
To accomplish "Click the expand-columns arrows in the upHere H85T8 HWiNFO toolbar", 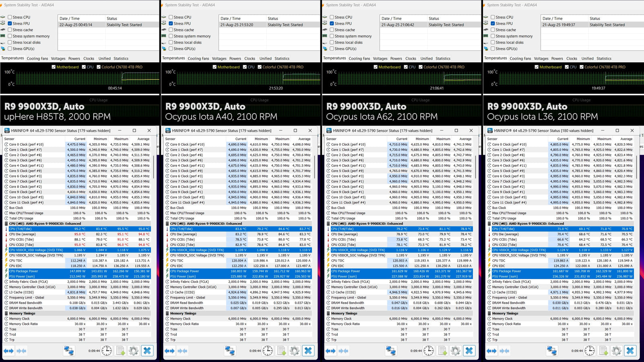I will 9,351.
